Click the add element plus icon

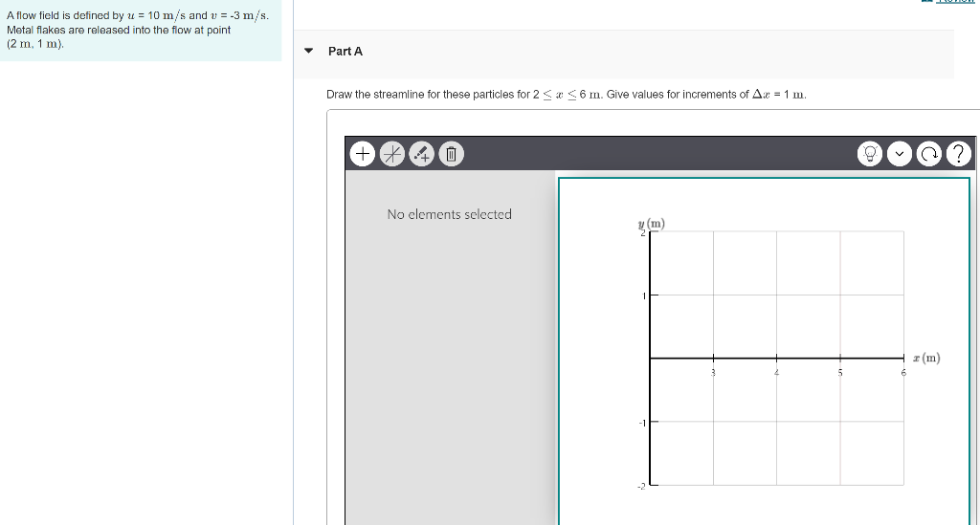coord(363,154)
